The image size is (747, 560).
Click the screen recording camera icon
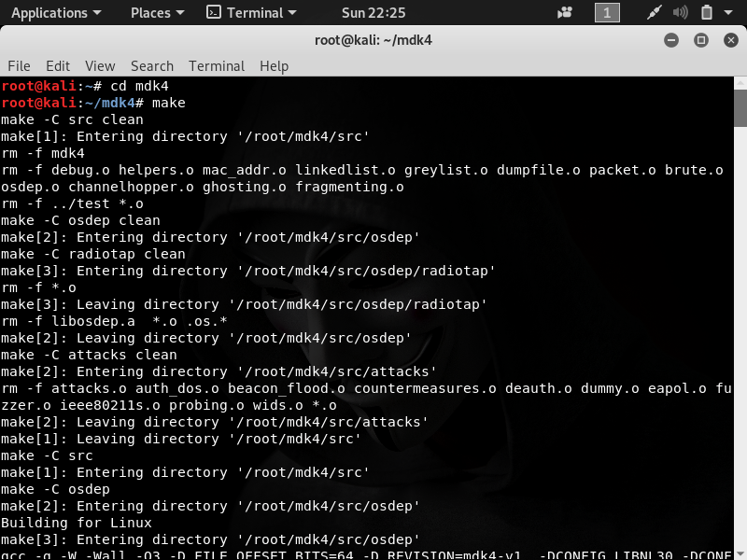click(565, 13)
